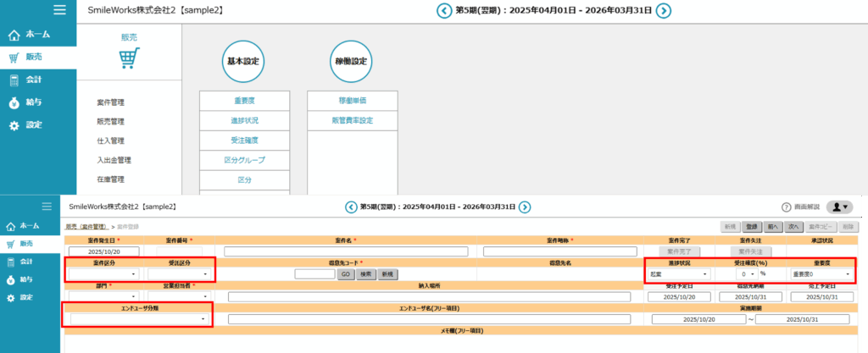Open the user account icon menu

click(838, 207)
